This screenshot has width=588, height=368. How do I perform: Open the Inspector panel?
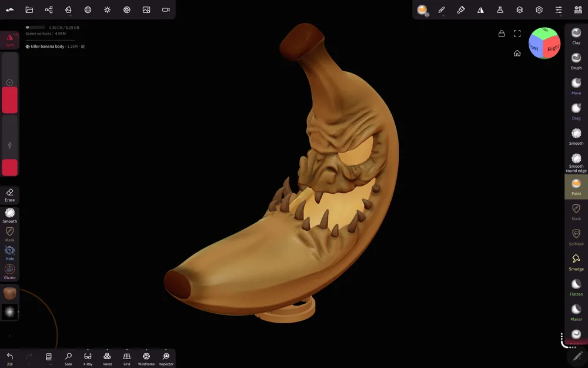(x=166, y=359)
